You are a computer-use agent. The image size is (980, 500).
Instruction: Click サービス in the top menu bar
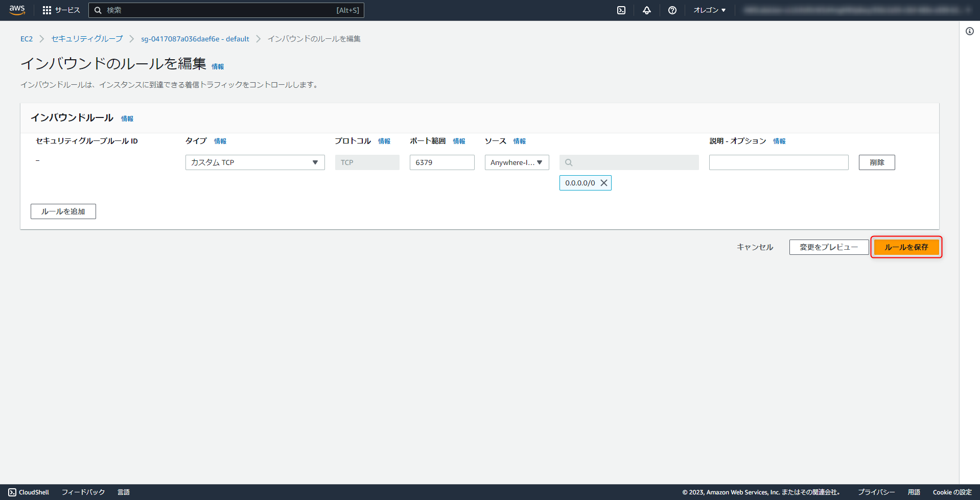66,10
